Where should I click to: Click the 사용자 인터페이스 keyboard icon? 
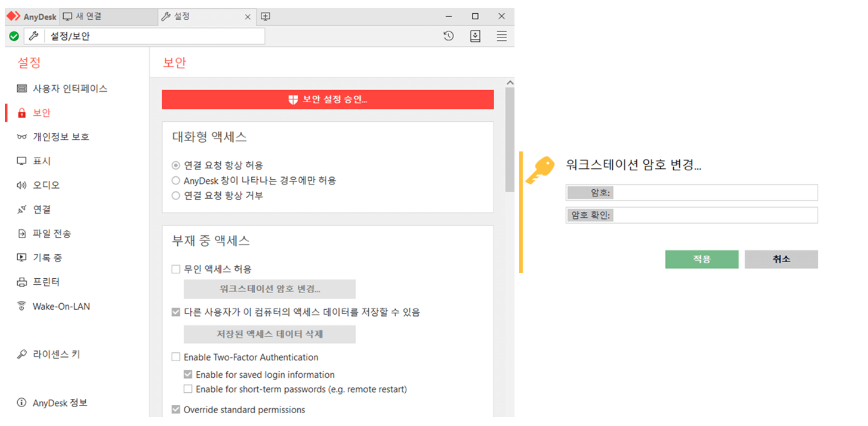(x=22, y=89)
